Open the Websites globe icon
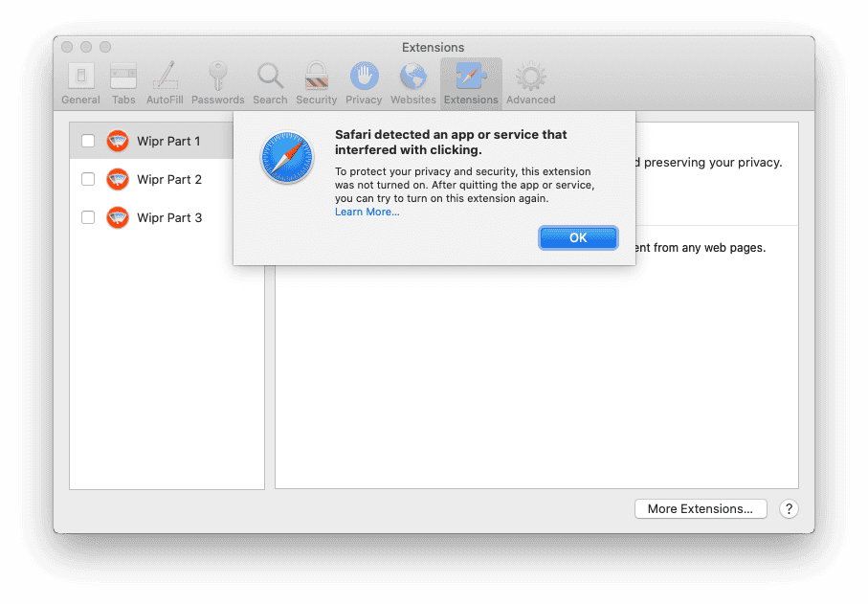 click(x=413, y=76)
